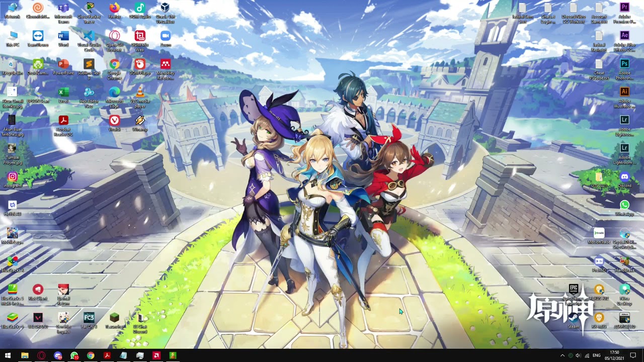Open the Adobe Illustrator shortcut
Viewport: 644px width, 362px height.
624,93
